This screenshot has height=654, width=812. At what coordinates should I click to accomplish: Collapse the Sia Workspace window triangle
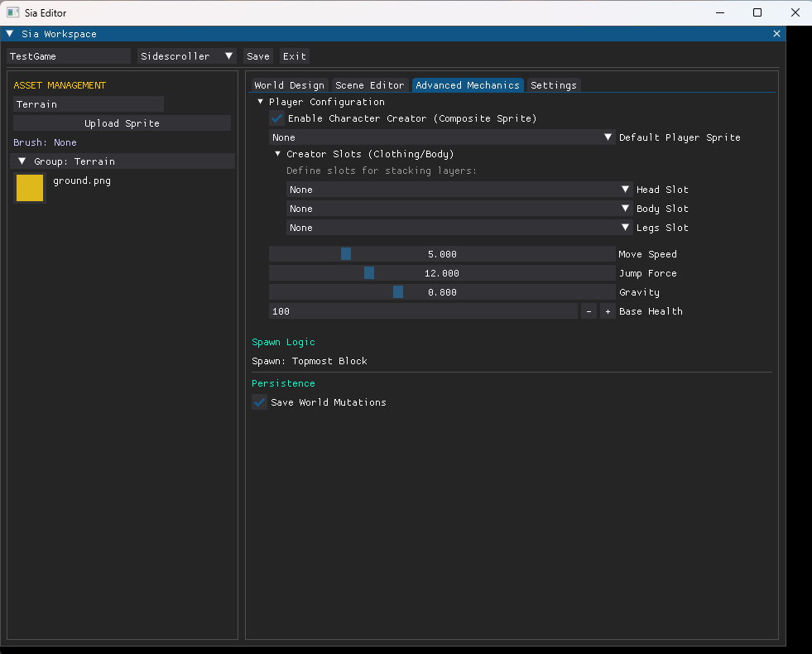pyautogui.click(x=10, y=34)
